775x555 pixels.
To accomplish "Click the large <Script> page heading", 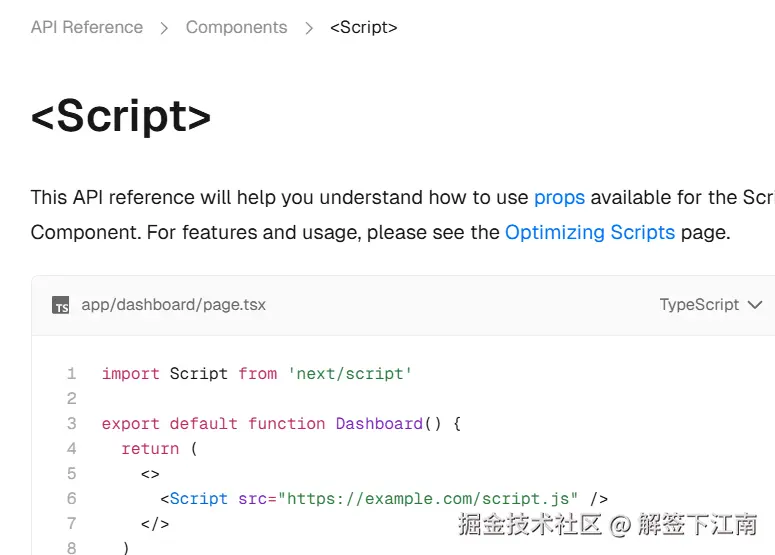I will pos(121,116).
